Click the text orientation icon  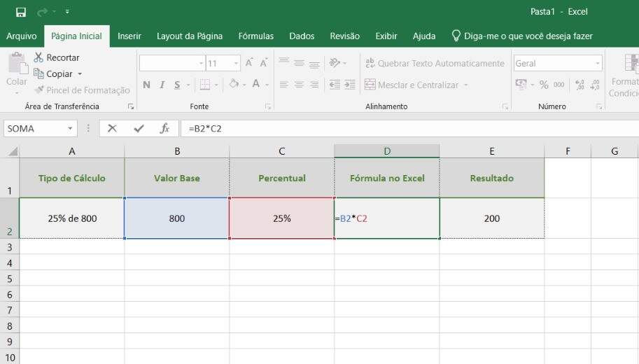point(335,62)
